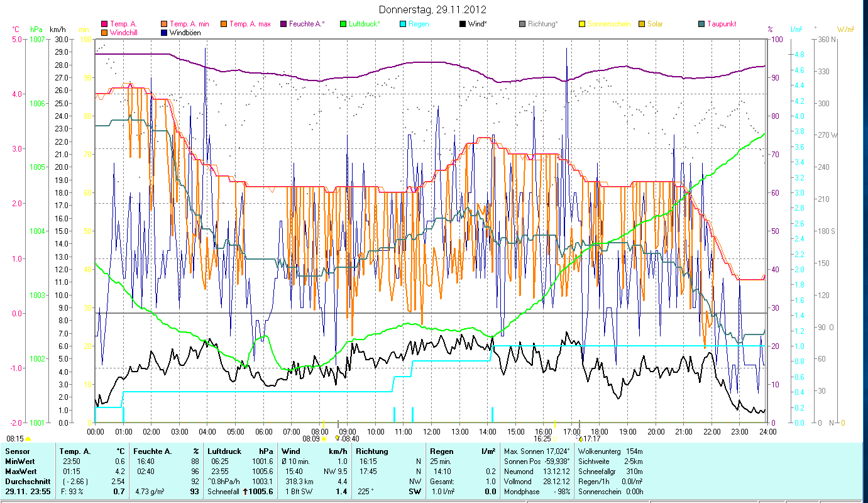
Task: Click the Temp. A. max legend swatch
Action: (x=224, y=25)
